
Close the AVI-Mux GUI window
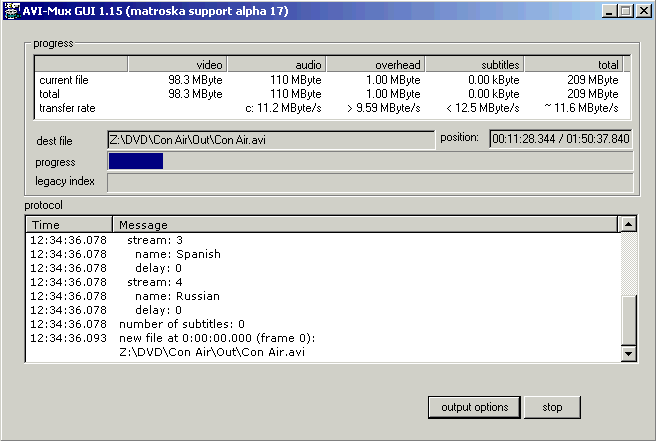[x=644, y=11]
